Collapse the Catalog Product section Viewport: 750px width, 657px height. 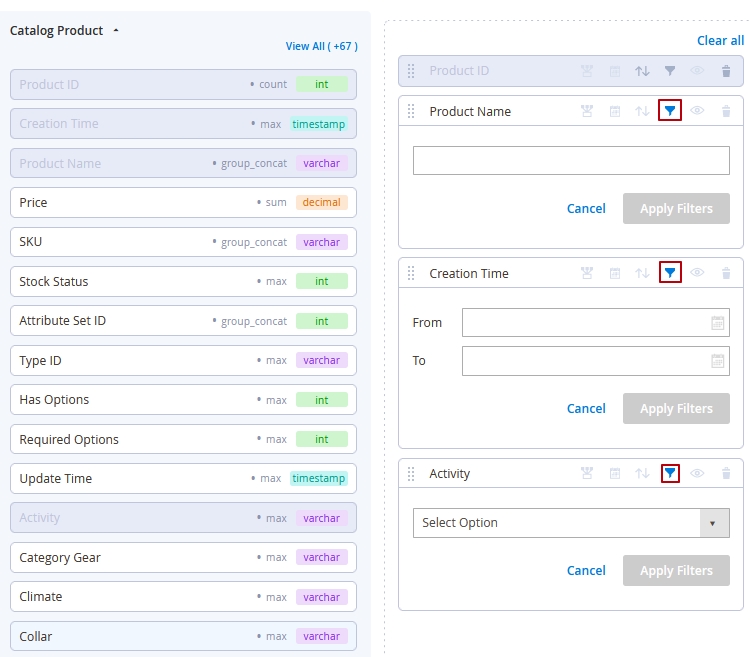click(x=116, y=31)
